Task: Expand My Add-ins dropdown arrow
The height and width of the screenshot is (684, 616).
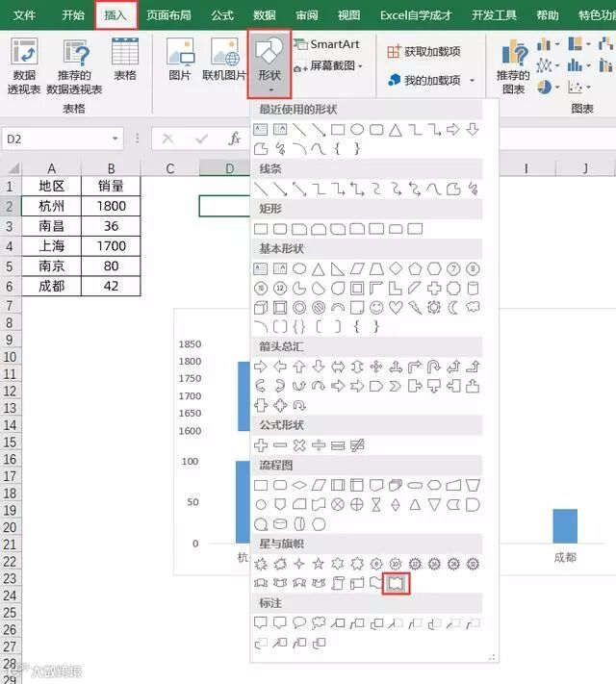Action: click(472, 80)
